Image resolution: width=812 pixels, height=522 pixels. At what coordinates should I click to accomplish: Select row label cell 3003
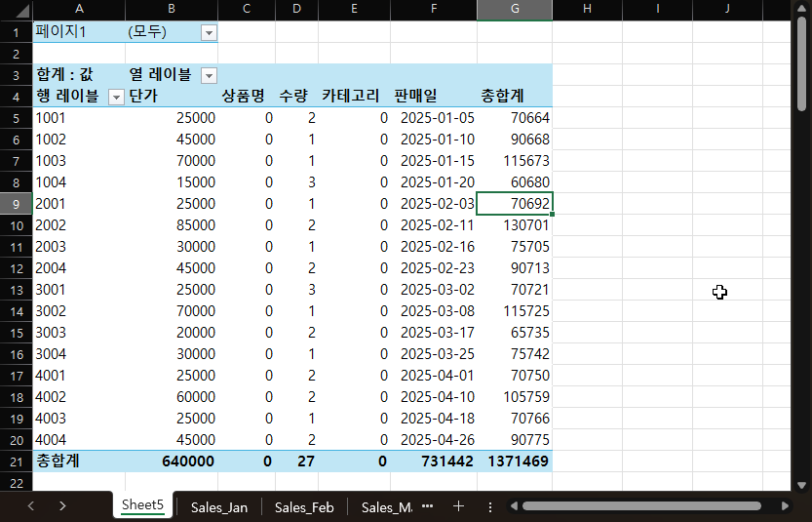79,333
